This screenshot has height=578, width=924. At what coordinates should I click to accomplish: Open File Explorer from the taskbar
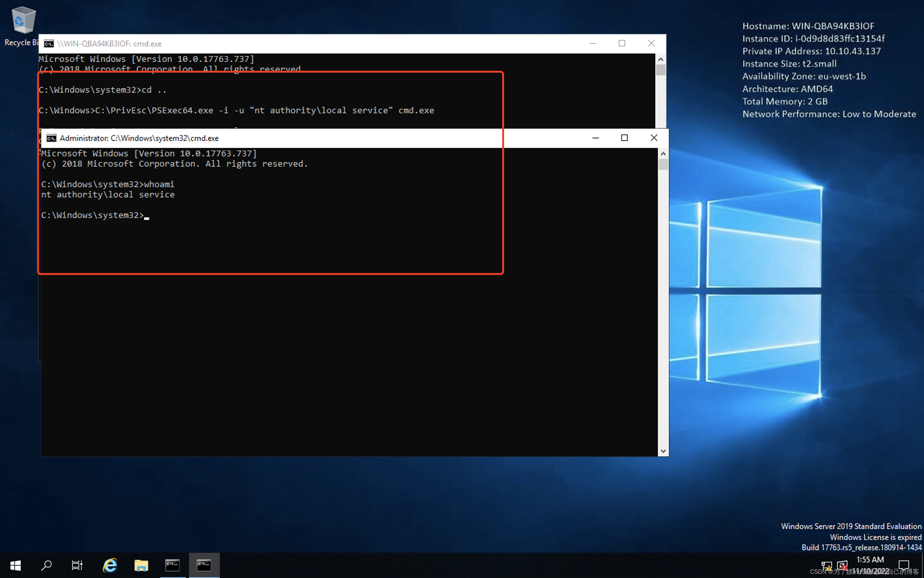pos(141,565)
